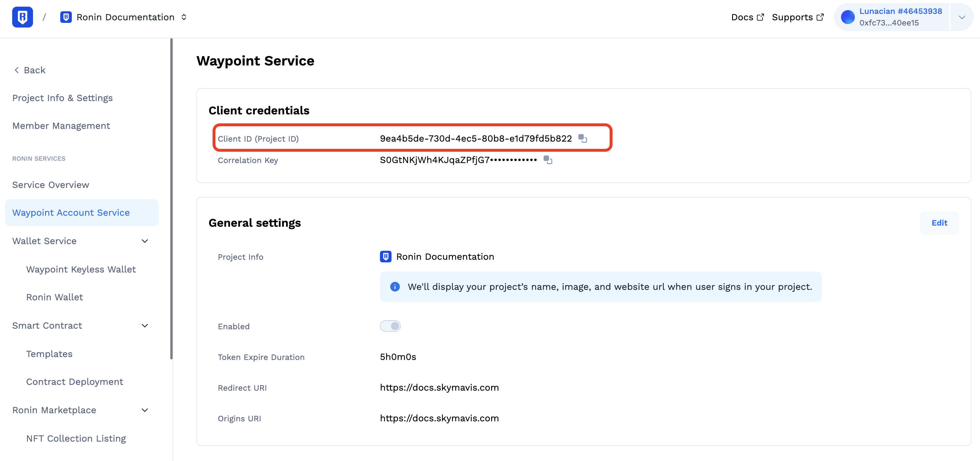Open Templates under Smart Contract

click(x=49, y=354)
